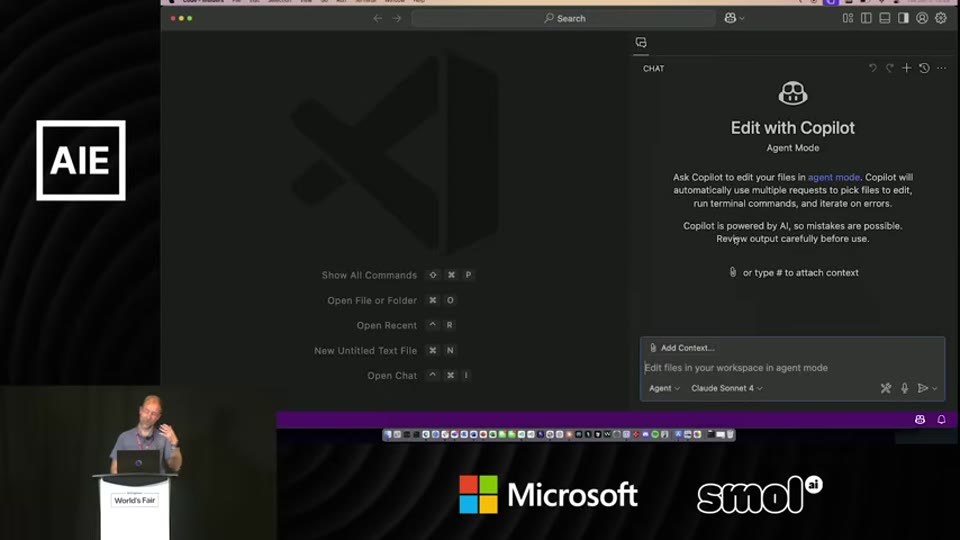Open the Customize Layout icon
The width and height of the screenshot is (960, 540).
848,18
